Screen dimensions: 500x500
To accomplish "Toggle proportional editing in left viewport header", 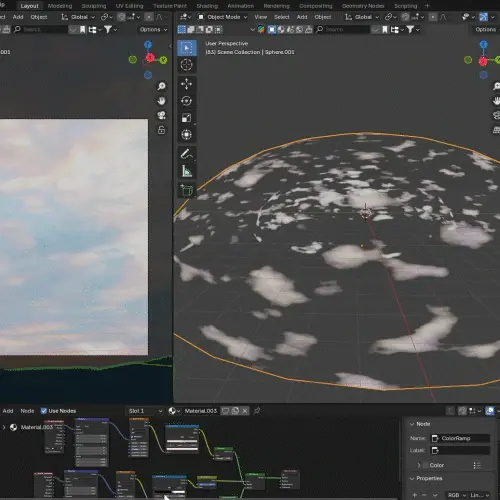I will click(149, 17).
